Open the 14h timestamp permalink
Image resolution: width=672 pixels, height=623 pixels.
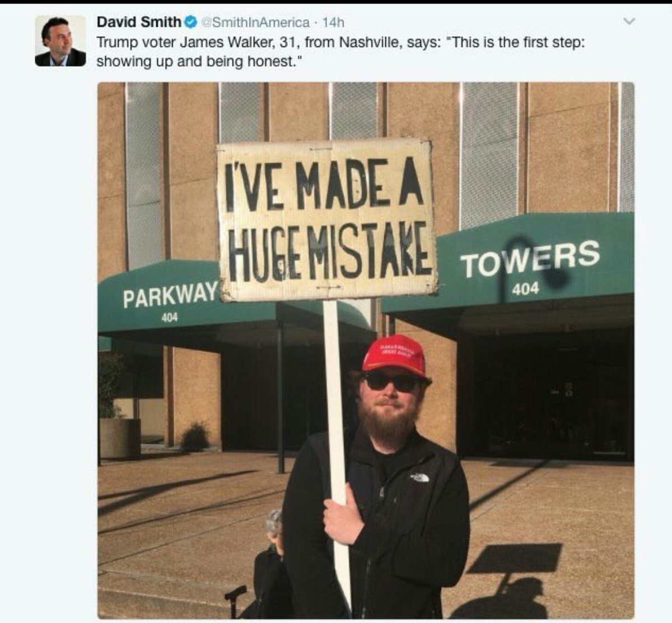click(x=334, y=22)
